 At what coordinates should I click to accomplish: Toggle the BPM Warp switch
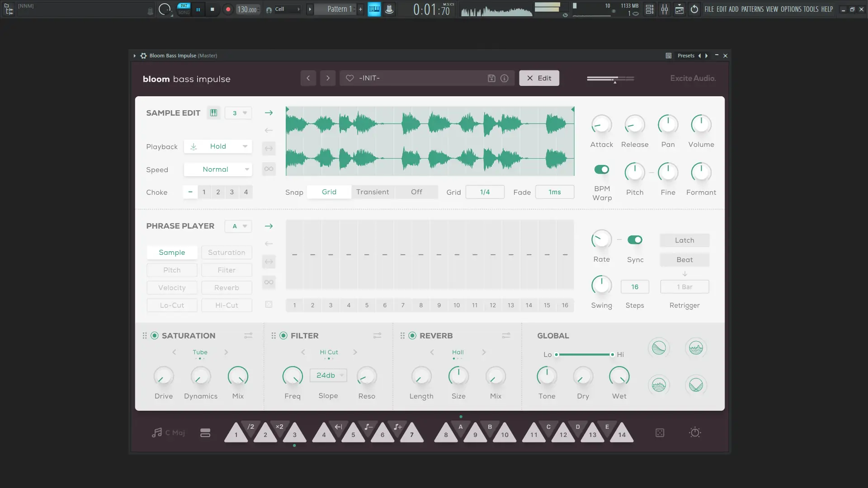tap(601, 169)
